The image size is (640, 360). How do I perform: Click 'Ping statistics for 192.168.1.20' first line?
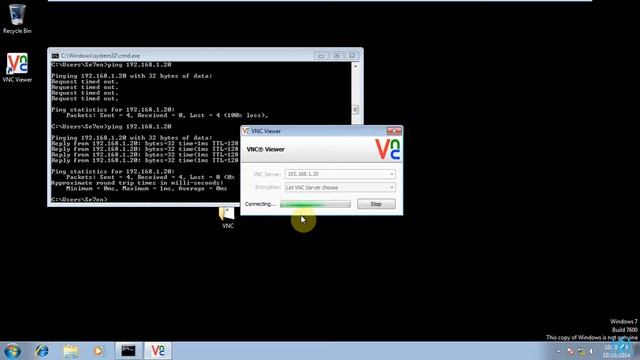[113, 110]
